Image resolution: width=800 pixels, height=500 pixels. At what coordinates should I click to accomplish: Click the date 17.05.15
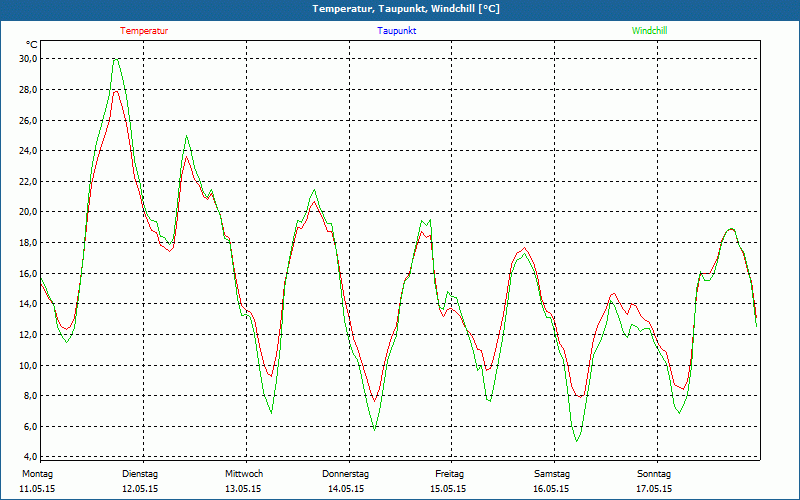coord(654,489)
